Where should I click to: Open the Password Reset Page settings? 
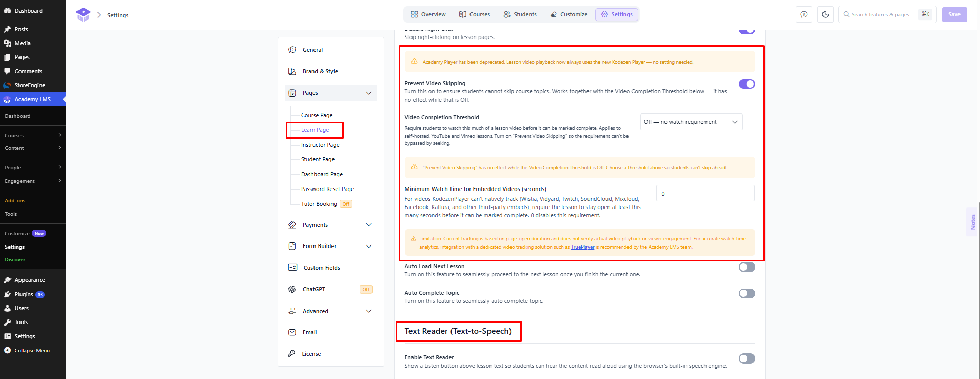(327, 189)
